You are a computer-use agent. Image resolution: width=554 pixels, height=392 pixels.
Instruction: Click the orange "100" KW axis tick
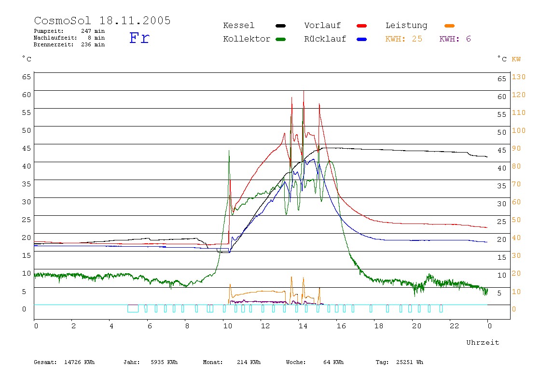click(x=519, y=130)
